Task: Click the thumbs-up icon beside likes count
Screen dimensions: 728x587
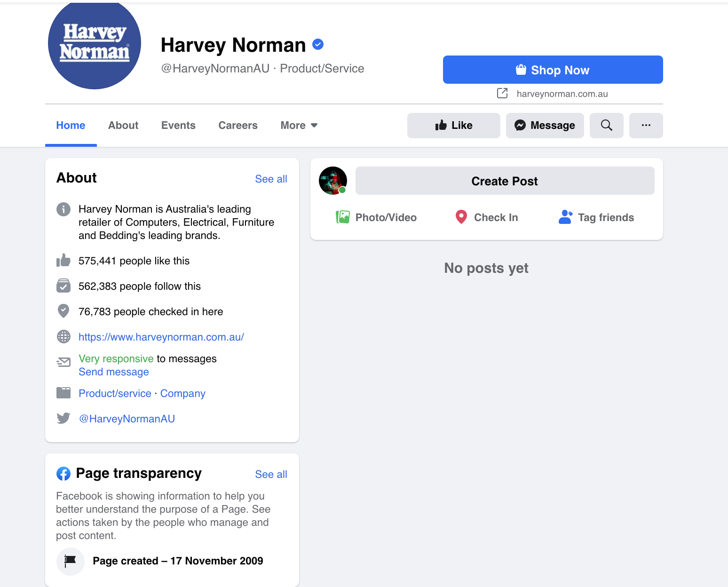Action: click(63, 260)
